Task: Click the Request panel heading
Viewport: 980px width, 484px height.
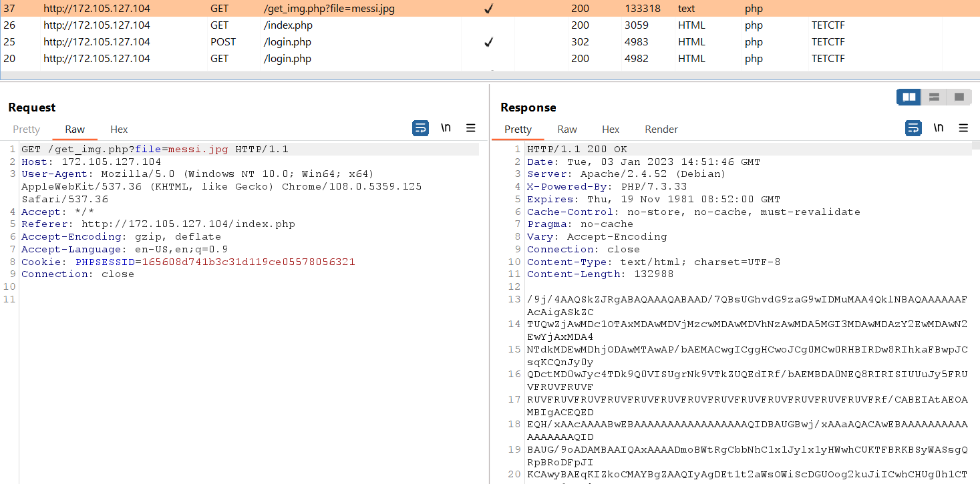Action: (x=32, y=107)
